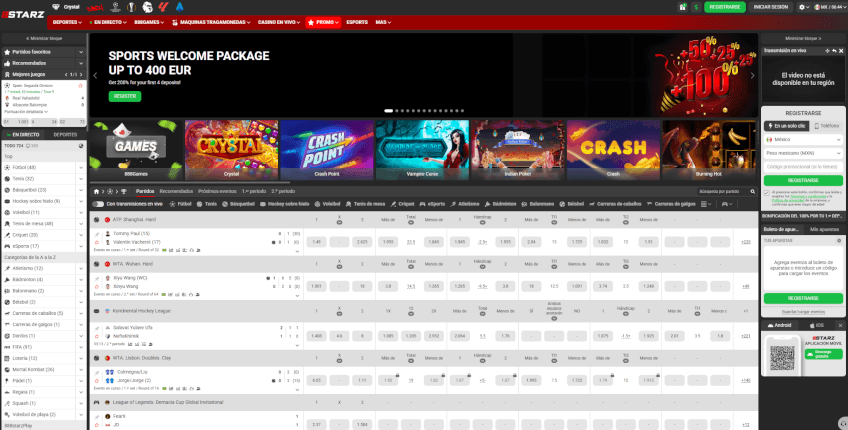Click Minimizar bloque on the left sidebar
The height and width of the screenshot is (430, 848).
point(44,38)
